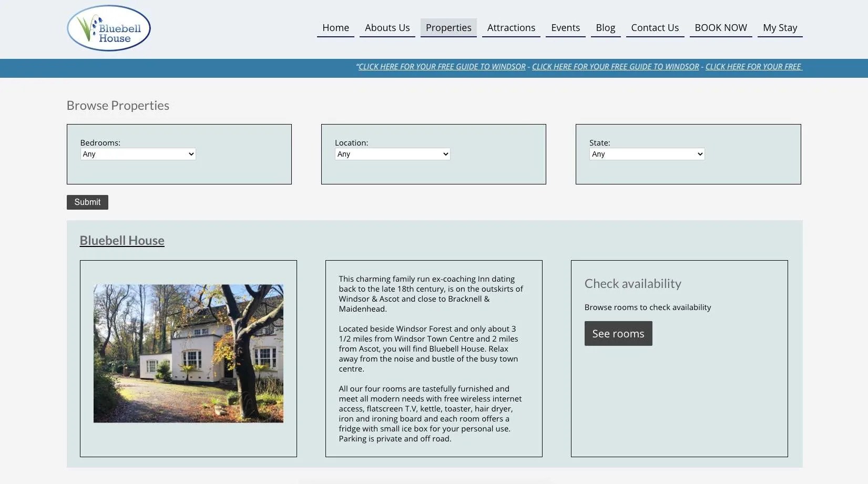Image resolution: width=868 pixels, height=484 pixels.
Task: Click the Bluebell House property photo
Action: click(x=188, y=354)
